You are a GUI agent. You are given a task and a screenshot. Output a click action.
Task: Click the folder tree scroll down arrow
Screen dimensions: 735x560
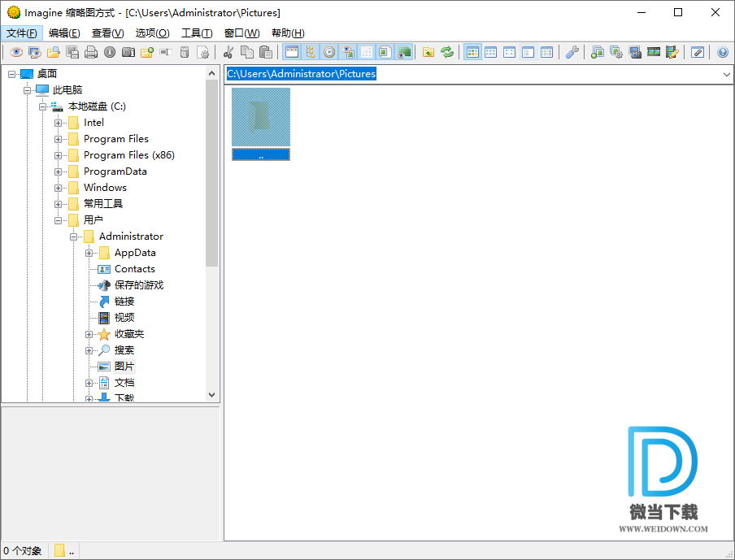pos(212,395)
